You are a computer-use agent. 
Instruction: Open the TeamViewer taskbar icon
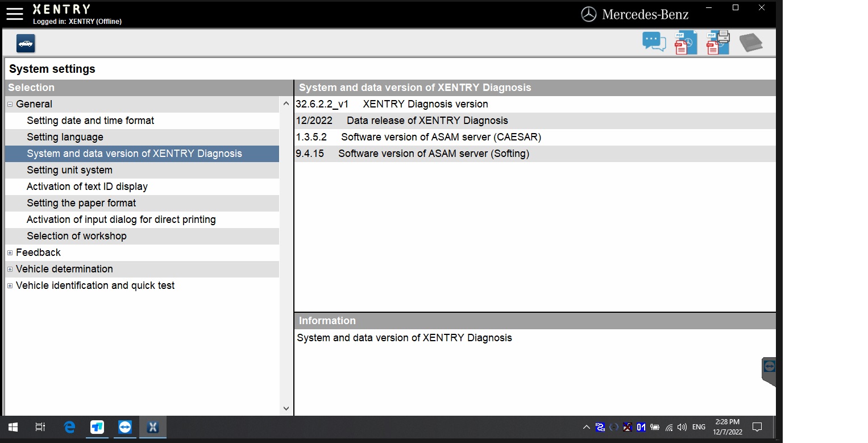(125, 427)
